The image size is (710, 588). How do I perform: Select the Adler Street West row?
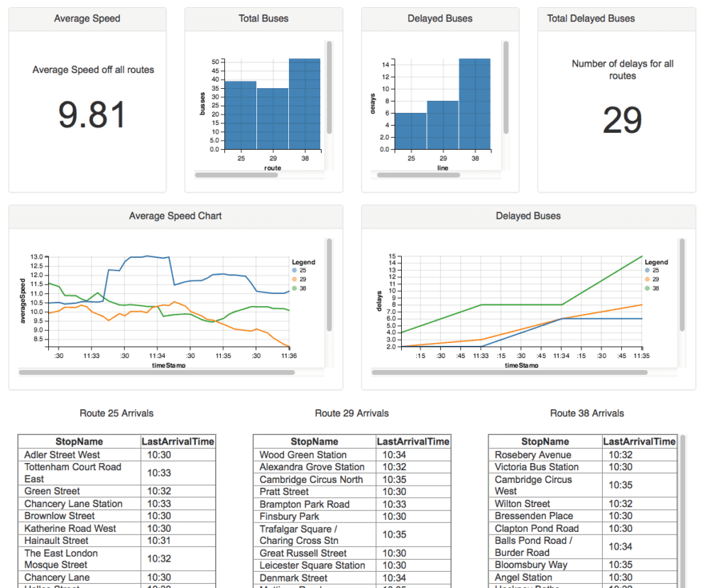click(80, 454)
